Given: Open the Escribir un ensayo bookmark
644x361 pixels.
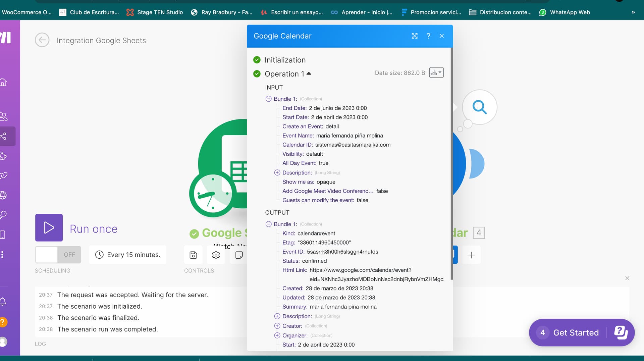Looking at the screenshot, I should 292,12.
